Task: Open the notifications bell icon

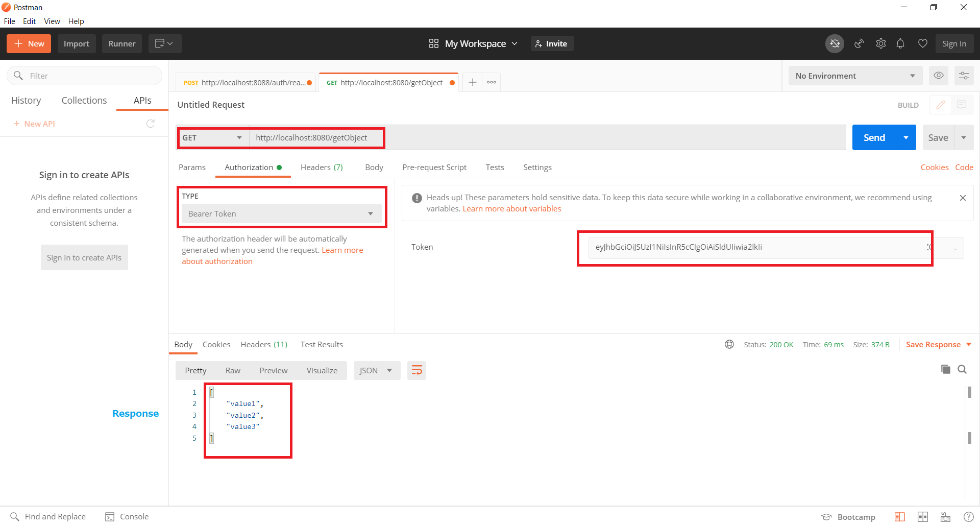Action: click(x=900, y=44)
